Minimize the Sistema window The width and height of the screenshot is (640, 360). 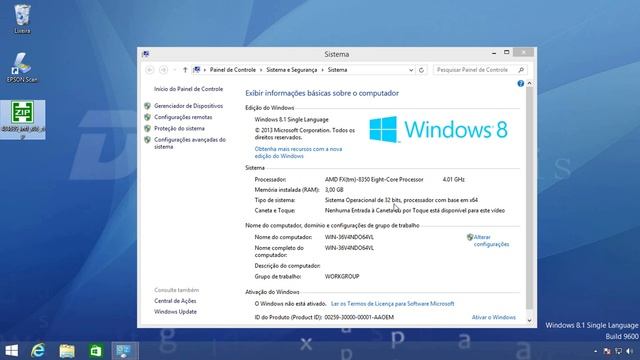click(494, 53)
